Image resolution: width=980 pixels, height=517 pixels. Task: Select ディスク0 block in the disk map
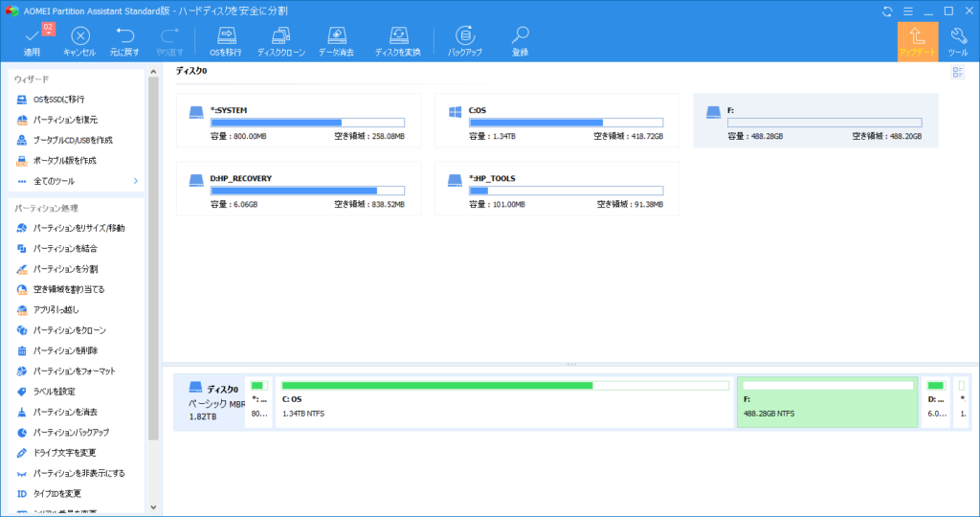[x=210, y=402]
